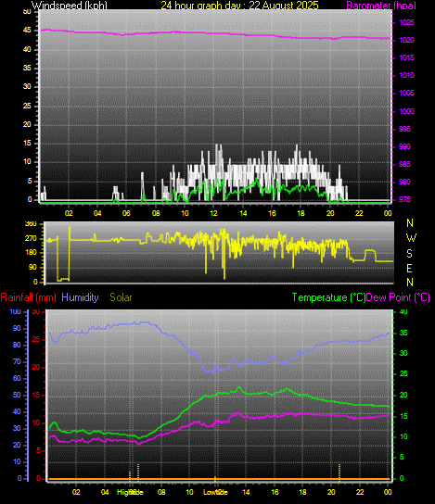Click hour 08 on the temperature graph time axis
Screen dimensions: 435x504
click(x=161, y=492)
